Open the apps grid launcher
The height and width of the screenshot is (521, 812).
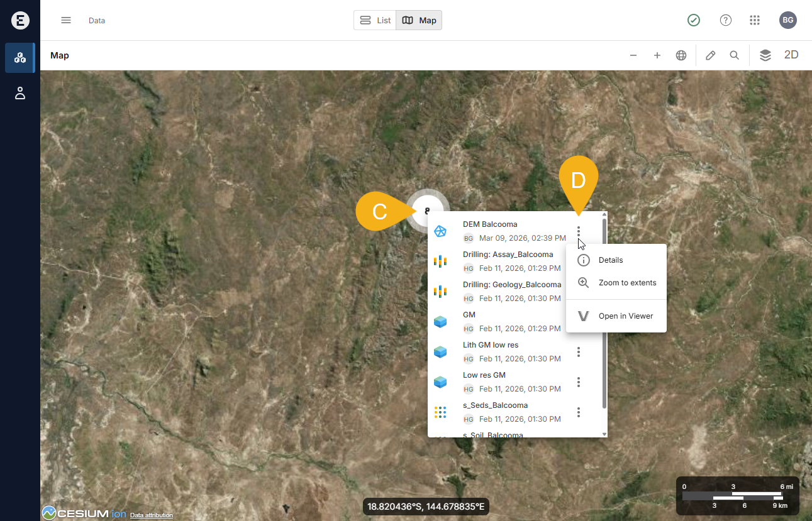(755, 20)
